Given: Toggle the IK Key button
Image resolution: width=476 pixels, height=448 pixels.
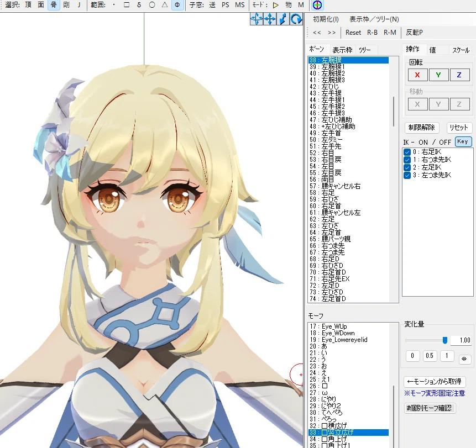Looking at the screenshot, I should (463, 141).
